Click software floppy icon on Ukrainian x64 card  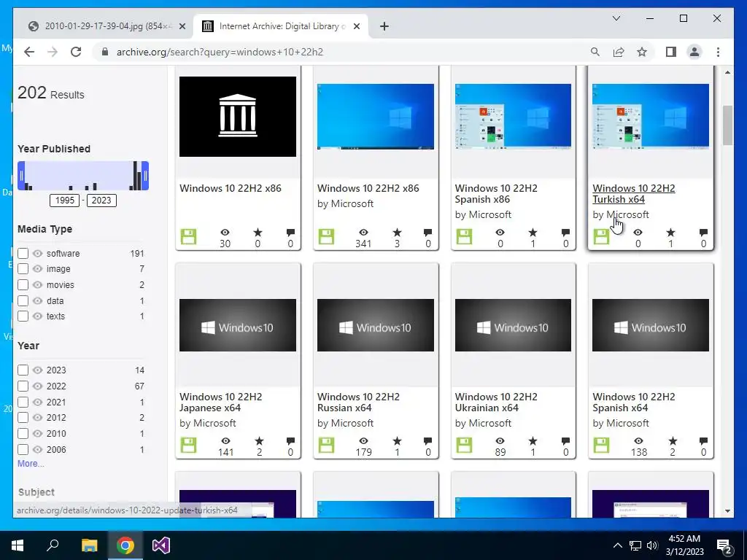pyautogui.click(x=464, y=445)
